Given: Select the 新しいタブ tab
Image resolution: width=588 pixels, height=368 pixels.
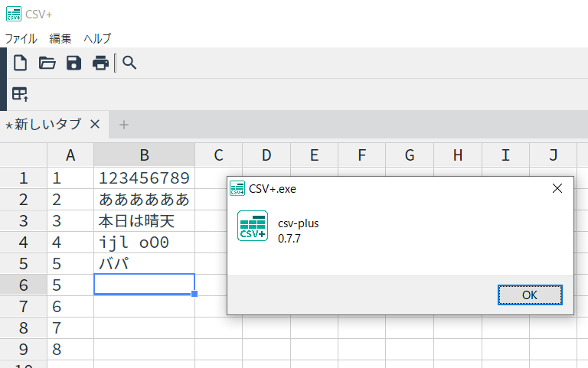Looking at the screenshot, I should pos(47,124).
